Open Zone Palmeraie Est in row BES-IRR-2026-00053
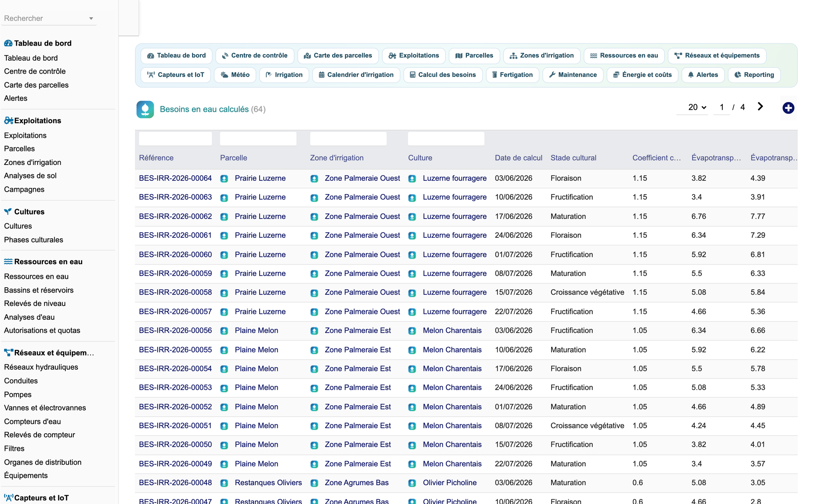The image size is (815, 504). click(358, 388)
